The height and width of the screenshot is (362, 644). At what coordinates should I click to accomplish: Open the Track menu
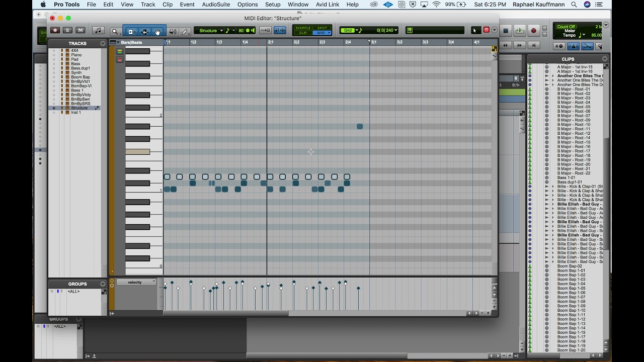click(x=148, y=5)
